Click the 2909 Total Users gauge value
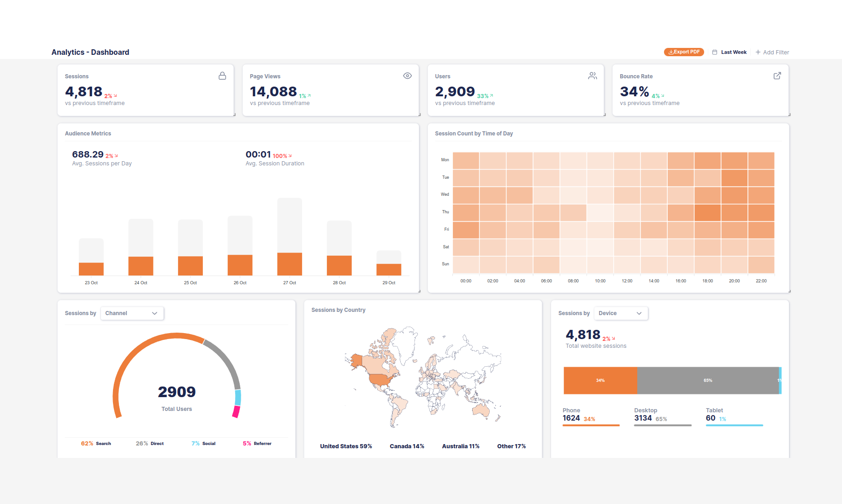Image resolution: width=842 pixels, height=504 pixels. (x=177, y=392)
